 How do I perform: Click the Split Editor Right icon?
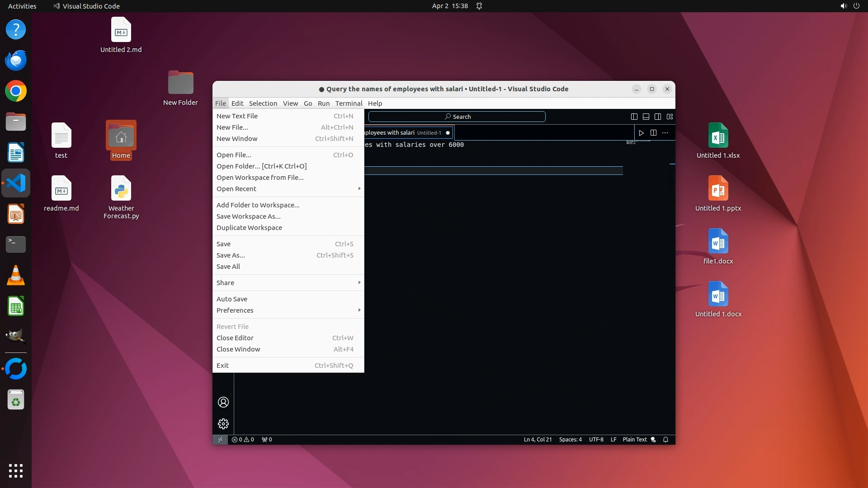pyautogui.click(x=653, y=133)
